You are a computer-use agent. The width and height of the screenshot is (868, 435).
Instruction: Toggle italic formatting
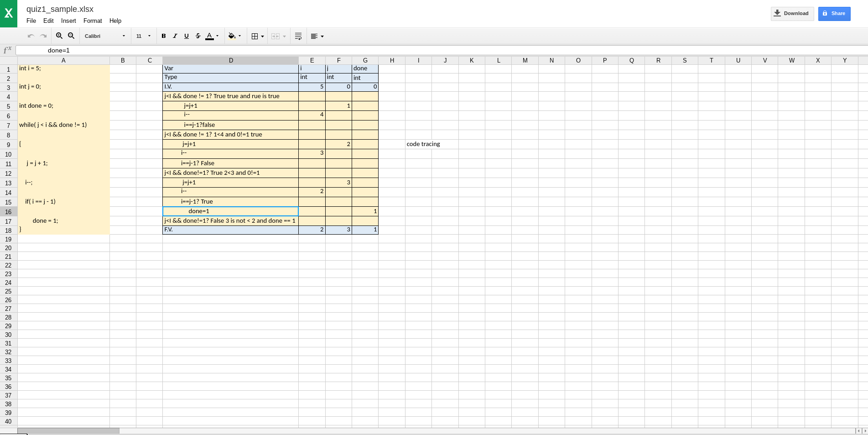[x=175, y=36]
